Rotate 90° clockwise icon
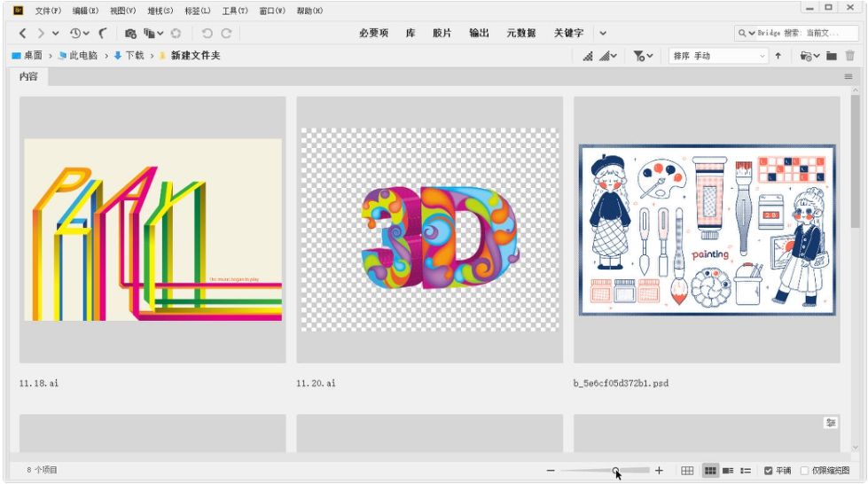The image size is (868, 484). (x=226, y=33)
